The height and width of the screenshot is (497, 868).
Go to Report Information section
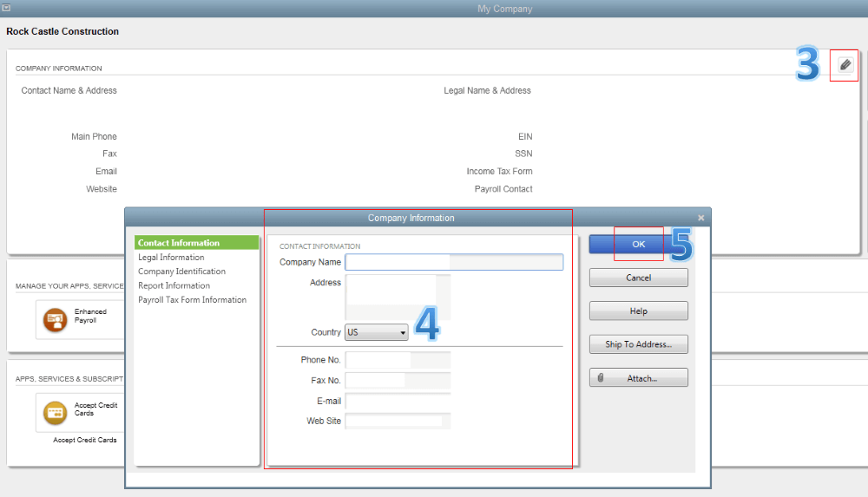tap(174, 285)
